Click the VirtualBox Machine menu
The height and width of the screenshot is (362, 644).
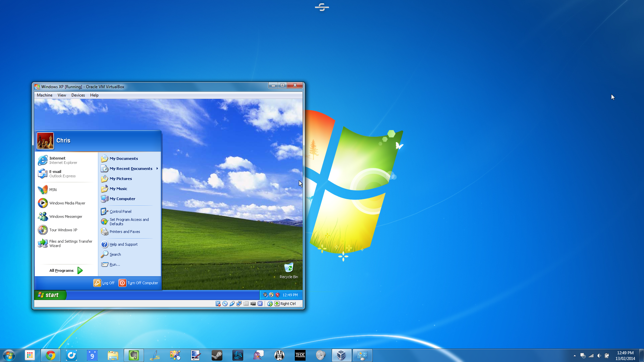pos(44,95)
